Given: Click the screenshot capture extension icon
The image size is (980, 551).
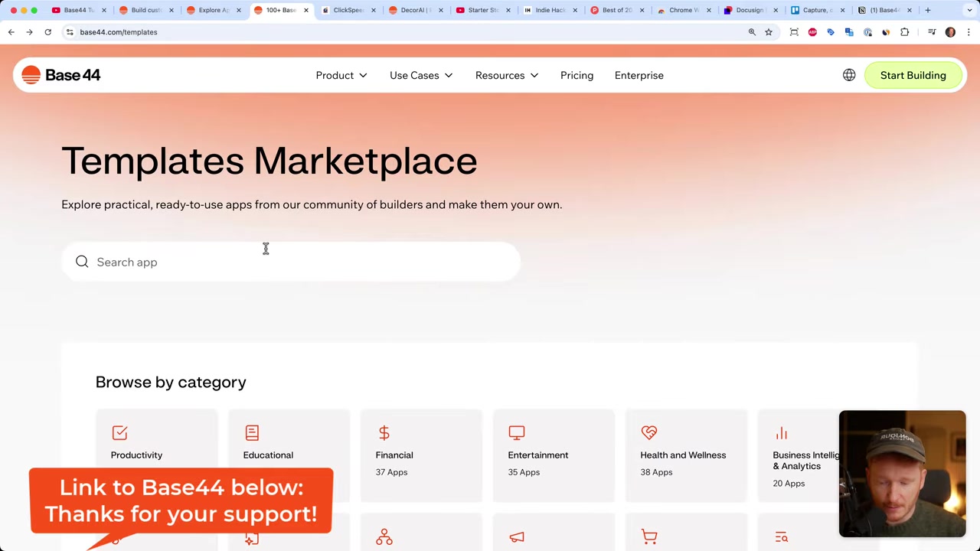Looking at the screenshot, I should pyautogui.click(x=794, y=32).
